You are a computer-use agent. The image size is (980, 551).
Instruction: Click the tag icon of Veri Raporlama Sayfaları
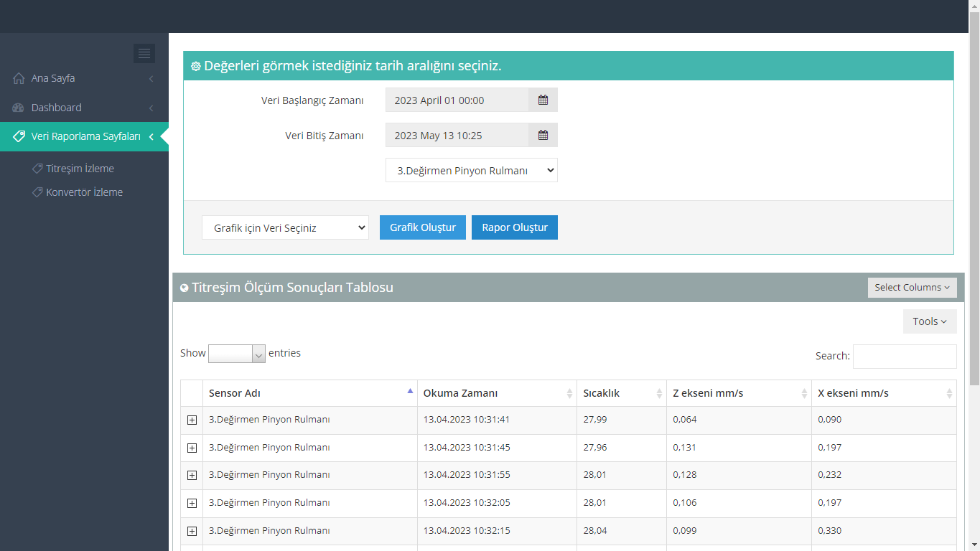[x=19, y=136]
